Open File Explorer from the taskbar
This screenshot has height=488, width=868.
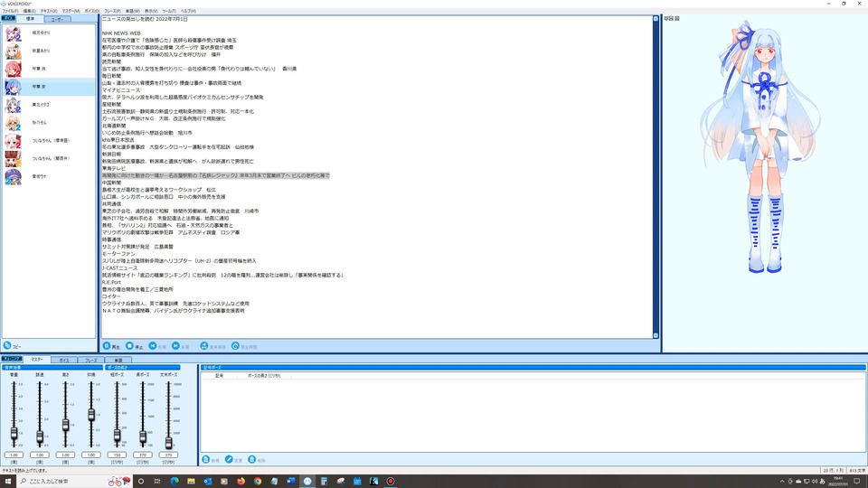[191, 482]
